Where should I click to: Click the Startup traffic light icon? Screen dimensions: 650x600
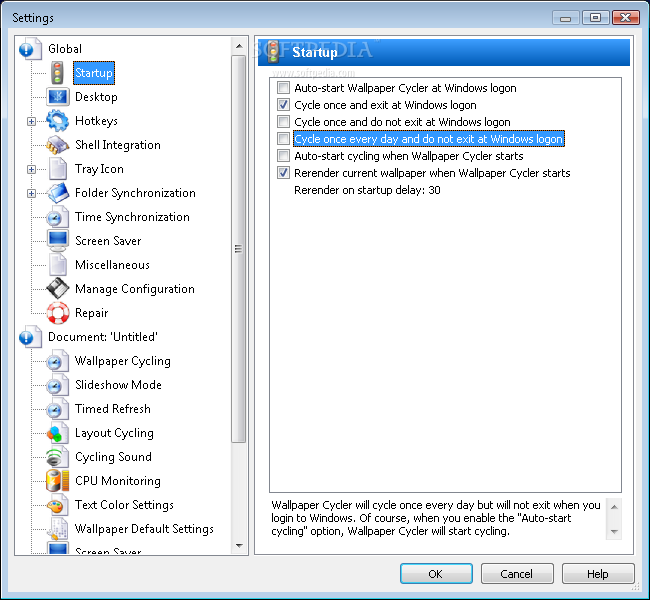[58, 73]
